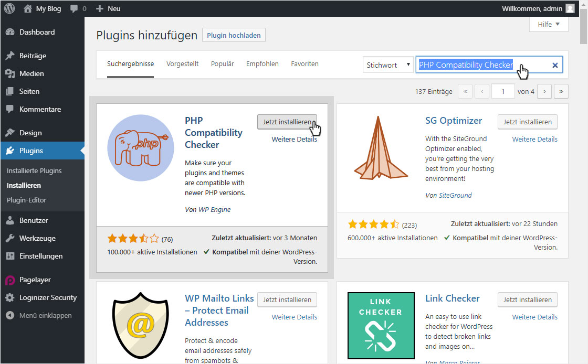Image resolution: width=588 pixels, height=364 pixels.
Task: Switch to the Favoriten tab
Action: 305,64
